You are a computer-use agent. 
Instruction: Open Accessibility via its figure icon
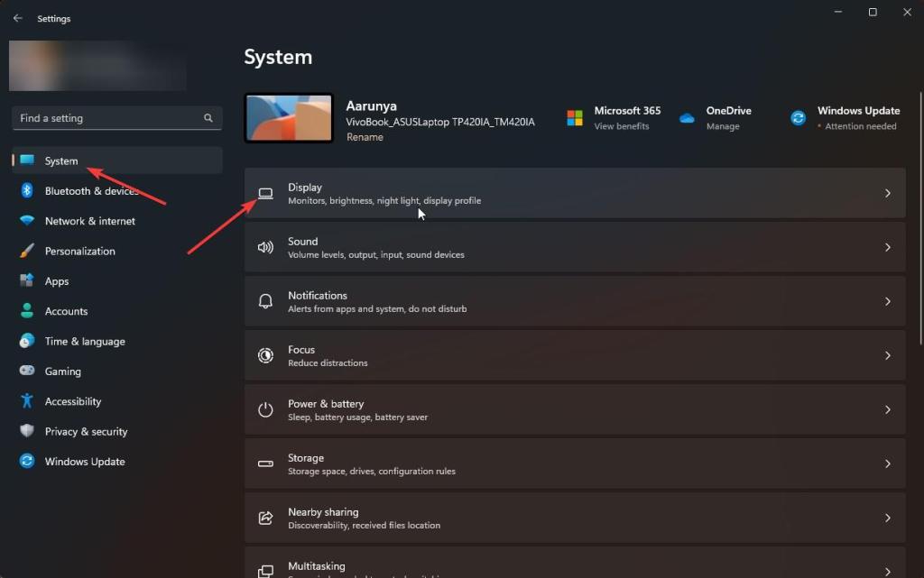point(27,401)
